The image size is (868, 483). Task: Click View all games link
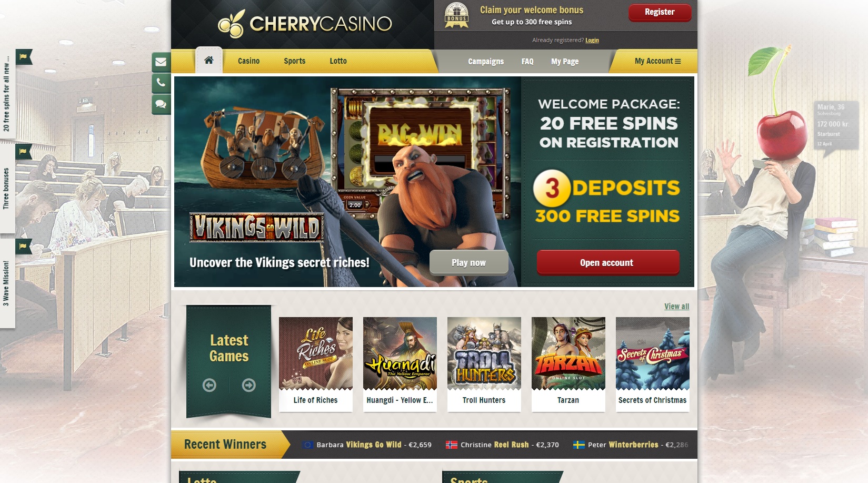click(x=676, y=307)
